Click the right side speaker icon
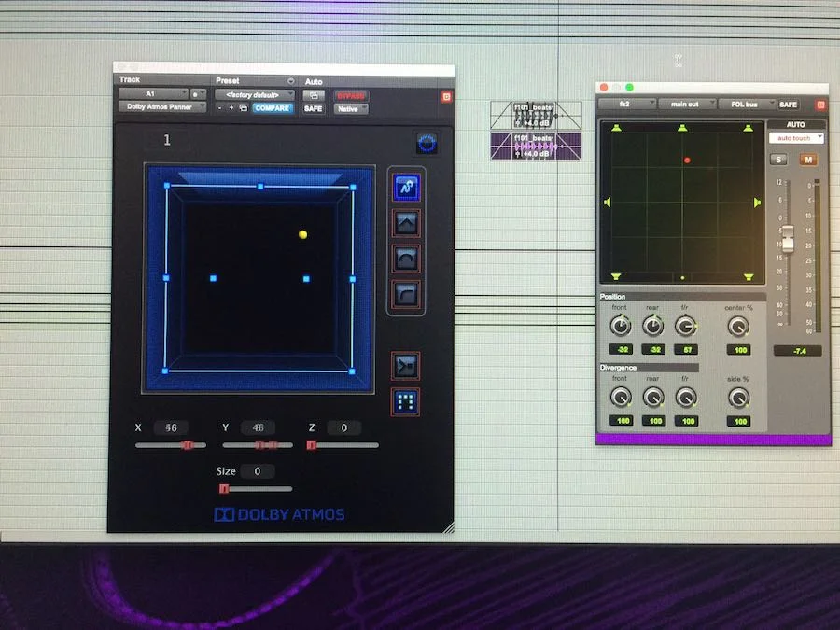 coord(757,203)
